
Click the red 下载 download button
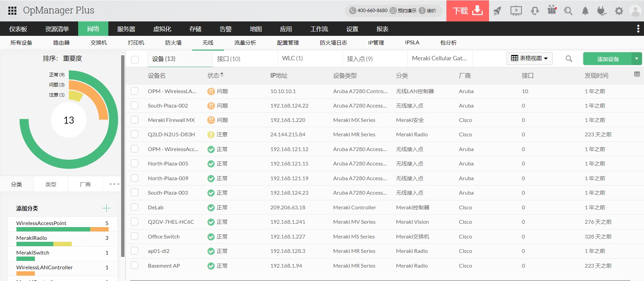tap(468, 11)
